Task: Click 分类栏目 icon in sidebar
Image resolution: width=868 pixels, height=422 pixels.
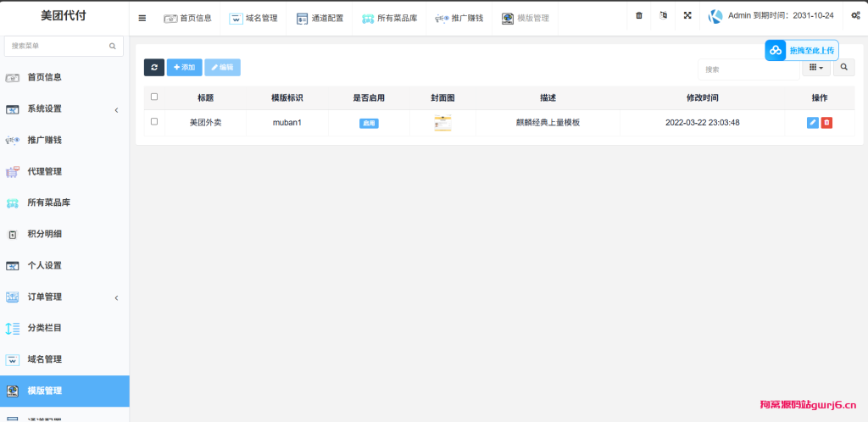Action: tap(12, 329)
